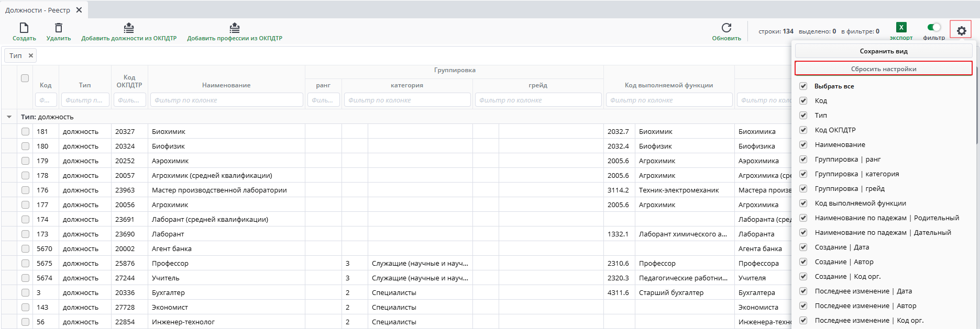Click the Наименование column header
The width and height of the screenshot is (980, 329).
coord(226,85)
